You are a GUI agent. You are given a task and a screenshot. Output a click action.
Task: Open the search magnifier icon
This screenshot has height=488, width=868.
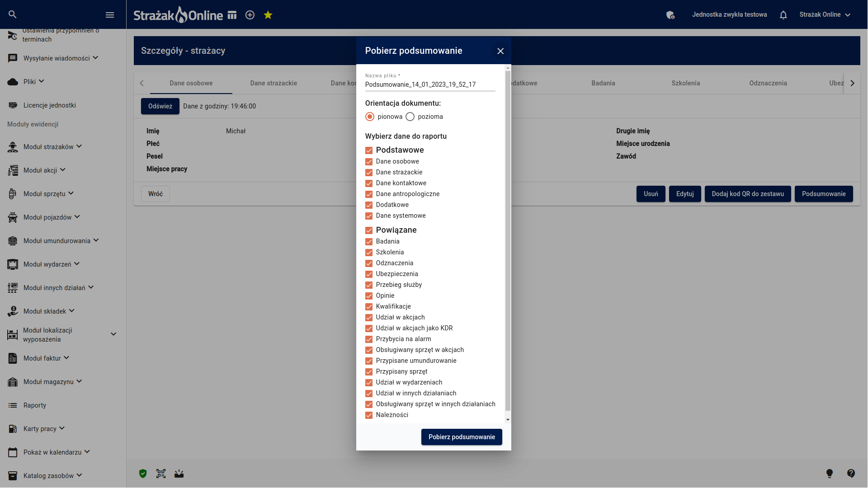(x=13, y=14)
